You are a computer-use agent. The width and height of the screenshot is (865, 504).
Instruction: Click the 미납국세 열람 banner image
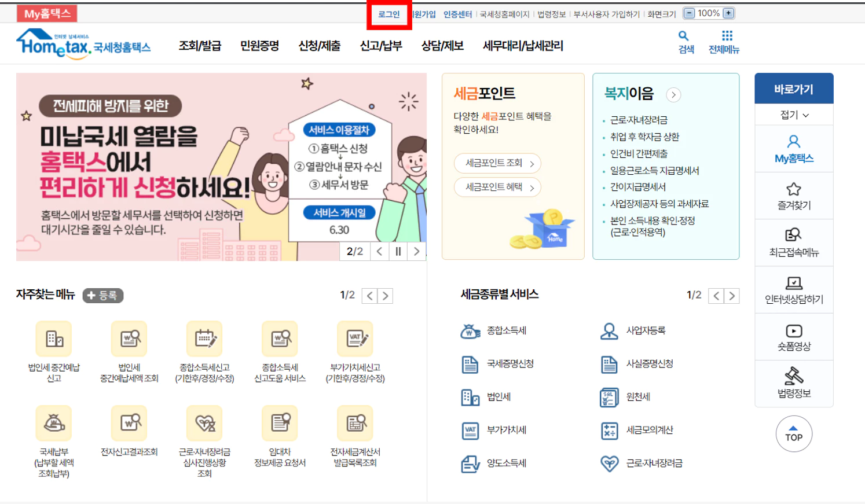click(x=221, y=167)
